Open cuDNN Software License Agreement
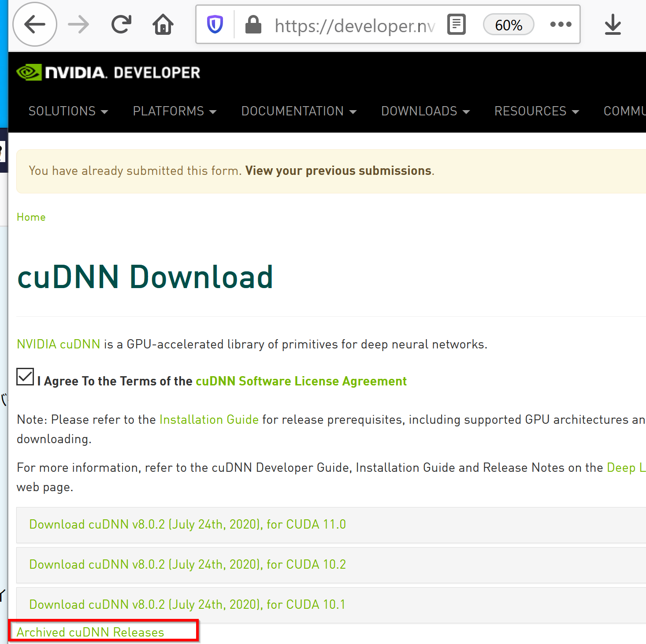 (x=301, y=381)
